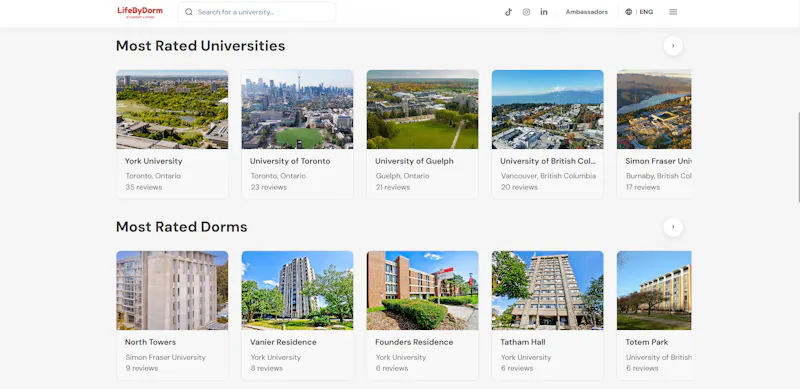
Task: Show next Most Rated Universities
Action: pos(673,46)
